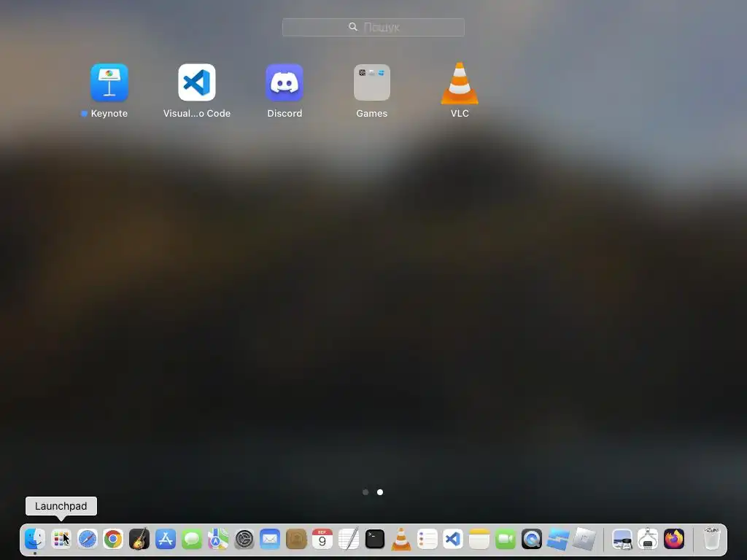The image size is (747, 560).
Task: Click the VLC cone in the Dock
Action: 401,539
